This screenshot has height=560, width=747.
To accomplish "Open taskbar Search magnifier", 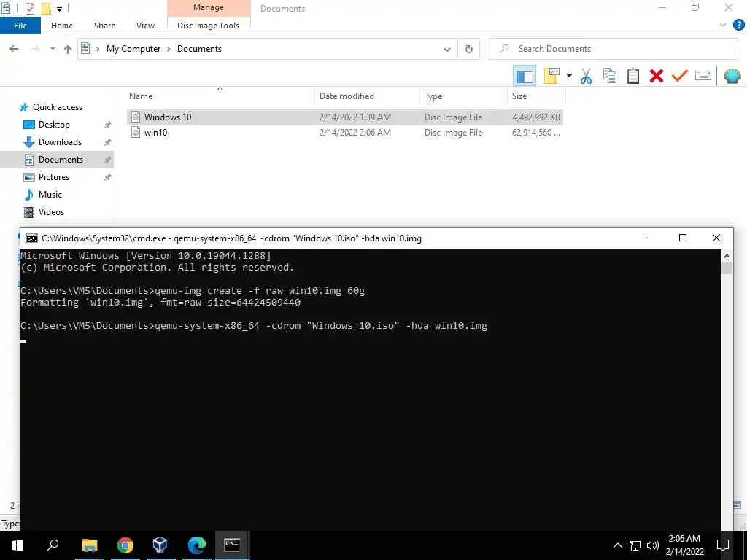I will click(x=53, y=545).
